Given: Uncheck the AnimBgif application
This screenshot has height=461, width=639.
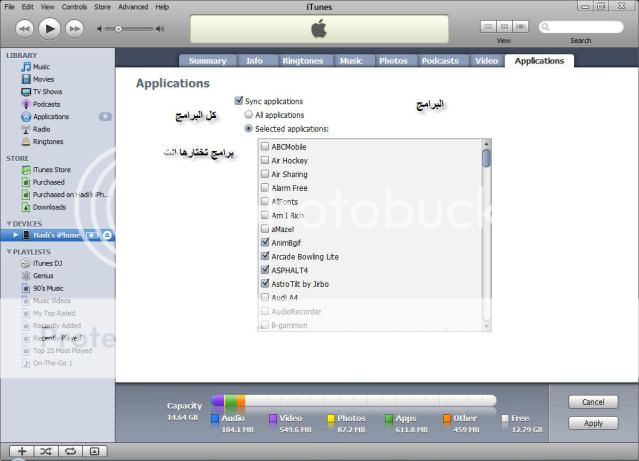Looking at the screenshot, I should [265, 243].
